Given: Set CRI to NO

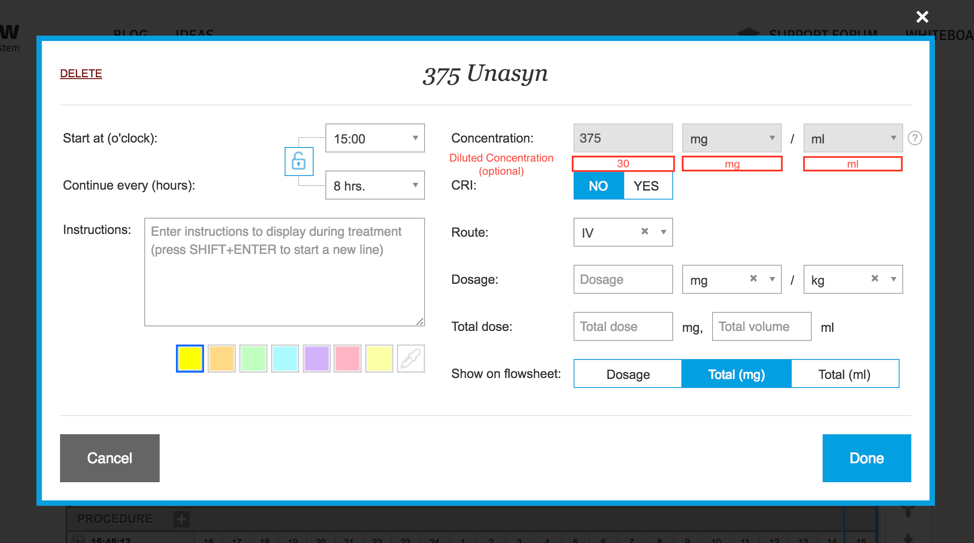Looking at the screenshot, I should (x=598, y=186).
